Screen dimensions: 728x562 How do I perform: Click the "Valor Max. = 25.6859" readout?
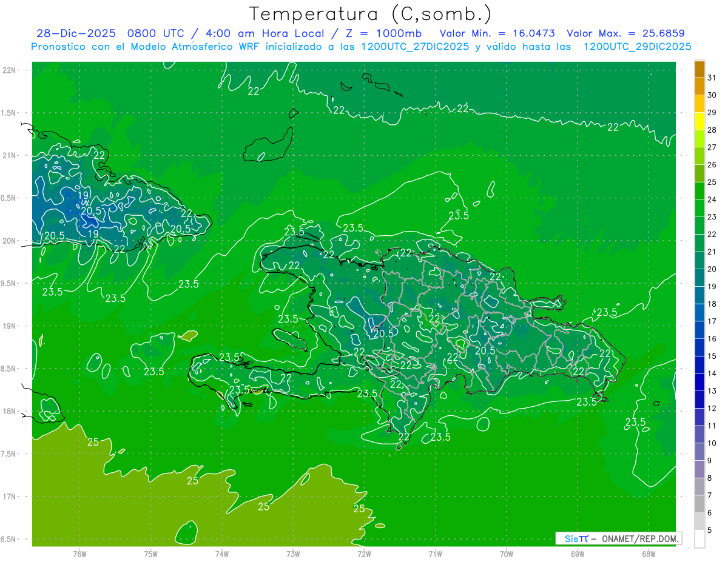click(x=626, y=33)
